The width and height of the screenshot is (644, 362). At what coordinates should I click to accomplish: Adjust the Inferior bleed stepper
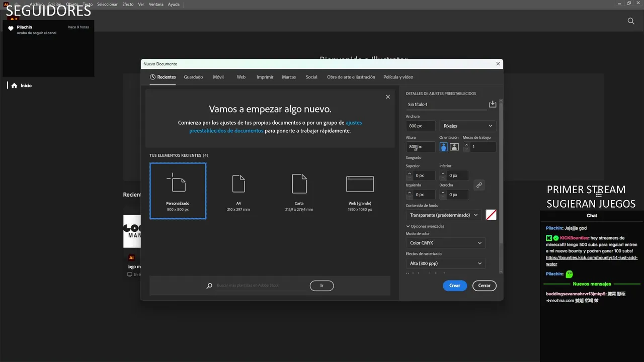tap(443, 175)
